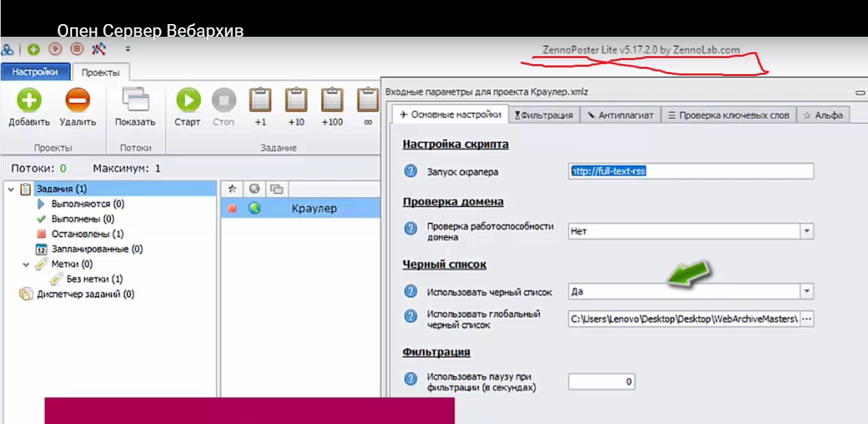
Task: Click the ZennoPoster logo icon at top-left
Action: pos(7,49)
